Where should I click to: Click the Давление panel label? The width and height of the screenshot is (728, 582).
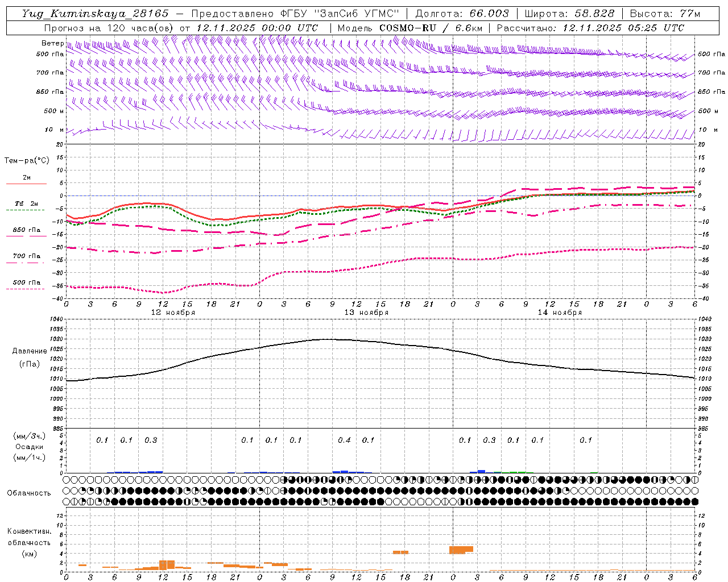point(29,351)
